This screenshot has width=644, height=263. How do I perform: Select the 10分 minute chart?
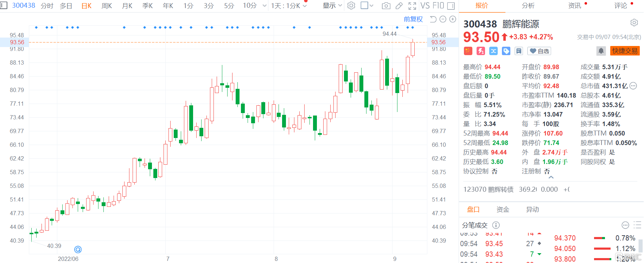(250, 6)
